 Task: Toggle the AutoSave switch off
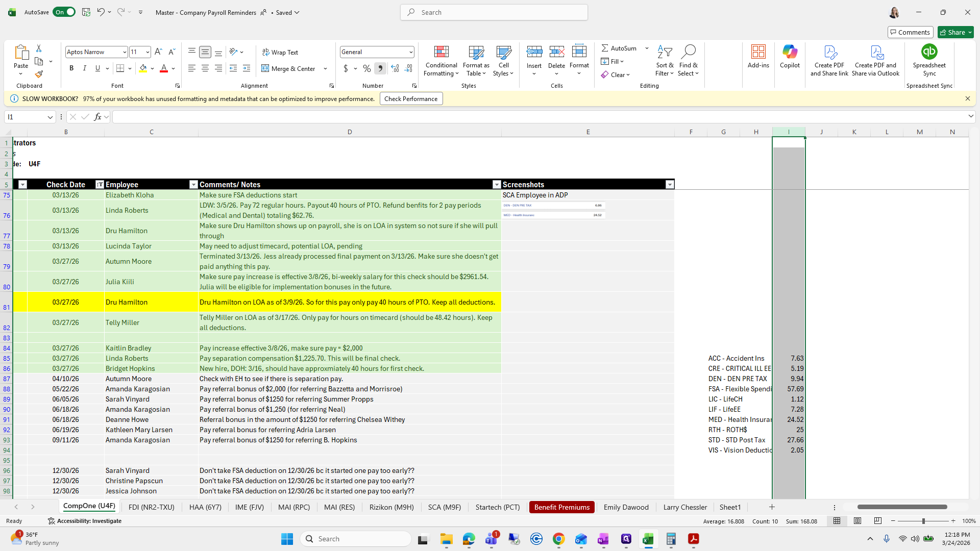click(x=64, y=12)
